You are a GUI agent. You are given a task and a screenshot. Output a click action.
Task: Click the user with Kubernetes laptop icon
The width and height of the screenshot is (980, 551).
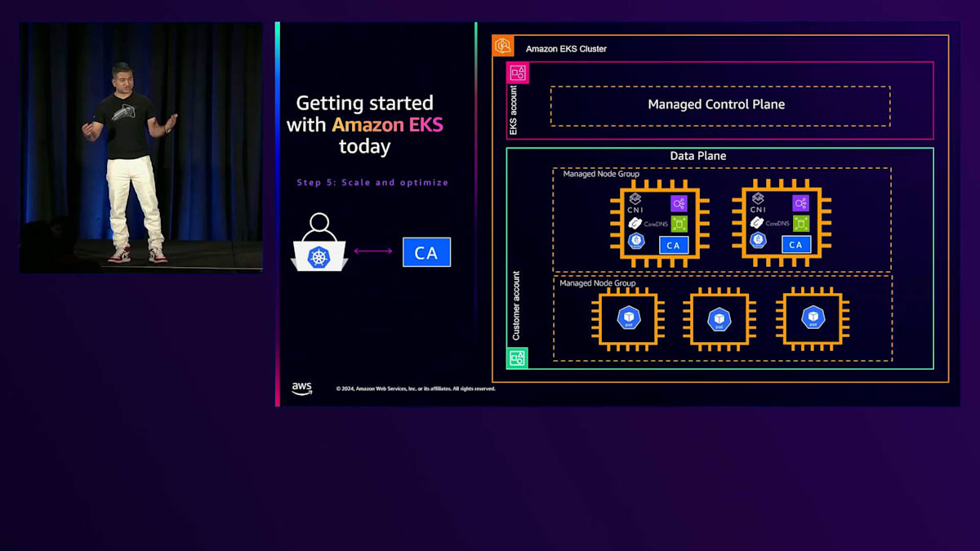pos(319,242)
